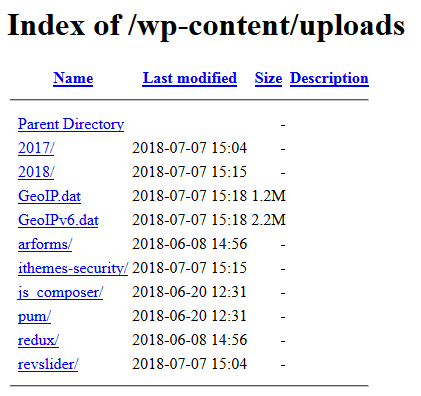Click the modified date for arforms/

point(189,244)
